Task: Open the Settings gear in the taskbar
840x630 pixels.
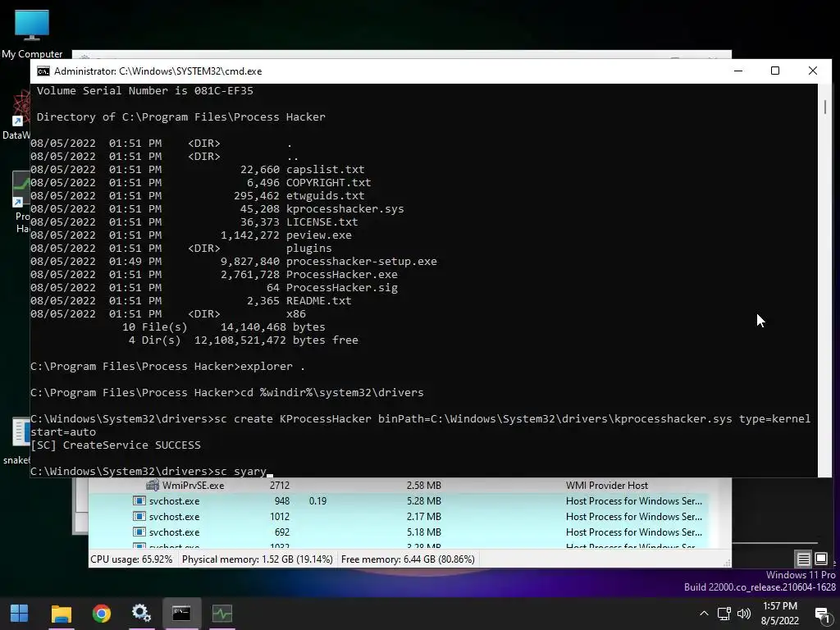Action: point(141,613)
